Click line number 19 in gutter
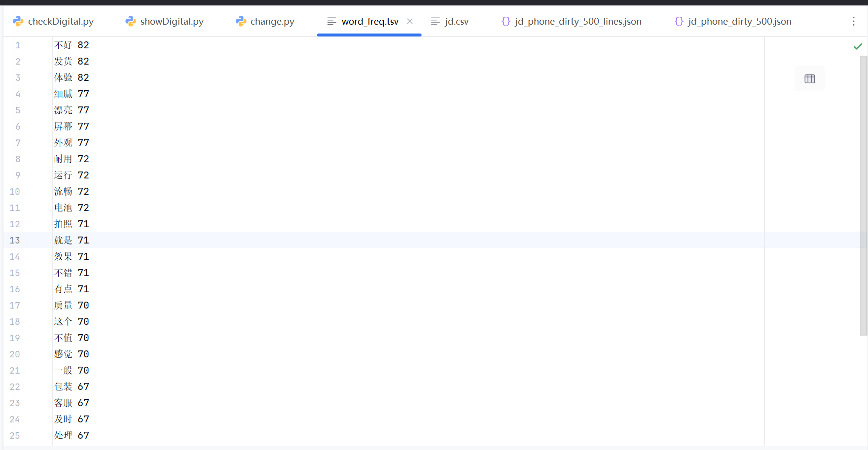Image resolution: width=868 pixels, height=450 pixels. 15,338
